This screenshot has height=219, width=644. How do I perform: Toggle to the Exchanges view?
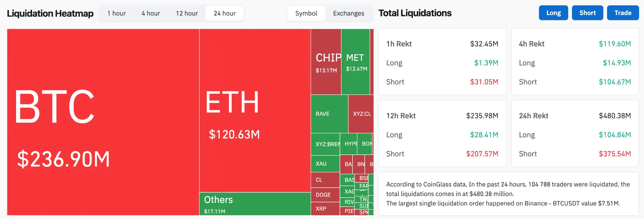348,13
